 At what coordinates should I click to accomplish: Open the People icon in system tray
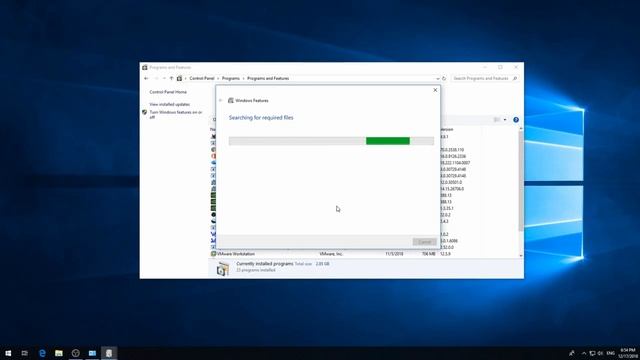pyautogui.click(x=572, y=353)
